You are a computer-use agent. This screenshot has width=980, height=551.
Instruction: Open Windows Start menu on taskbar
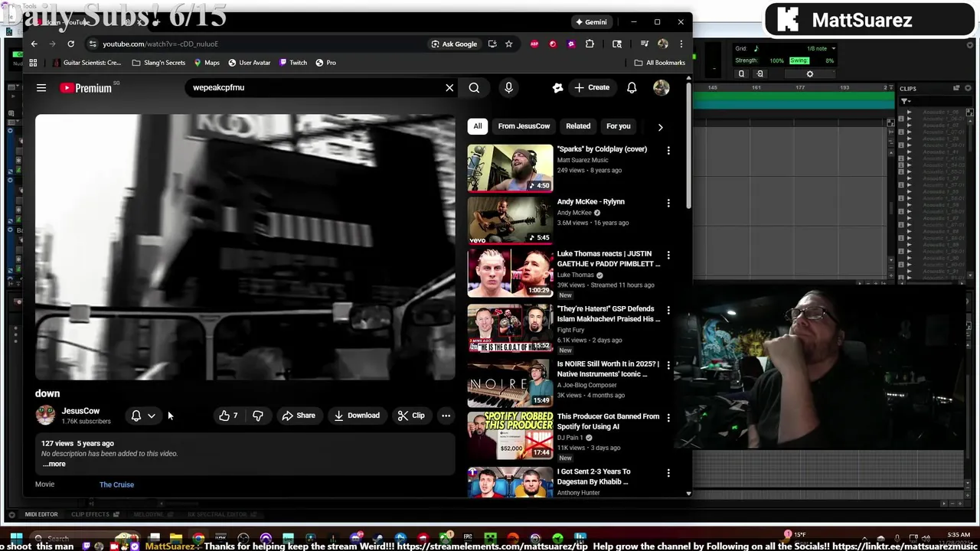point(15,539)
